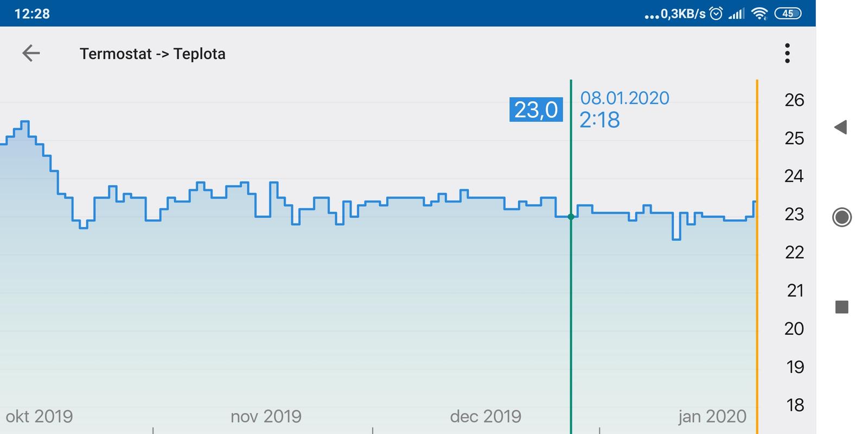Tap the orange end-of-data line
This screenshot has width=868, height=434.
point(757,271)
